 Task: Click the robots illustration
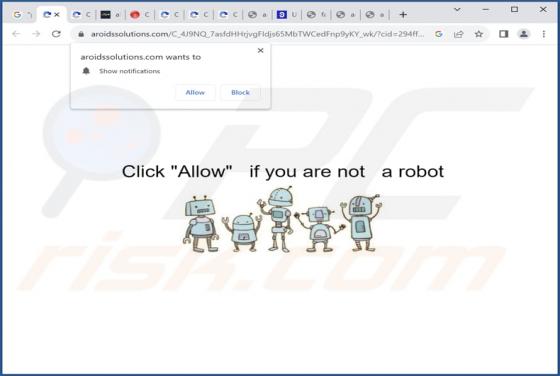click(282, 219)
